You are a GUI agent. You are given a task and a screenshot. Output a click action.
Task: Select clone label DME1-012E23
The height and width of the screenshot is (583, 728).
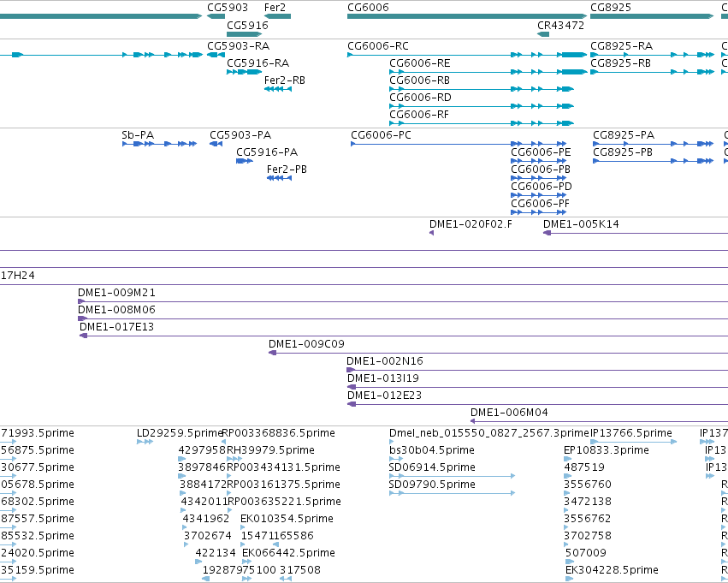pos(384,396)
